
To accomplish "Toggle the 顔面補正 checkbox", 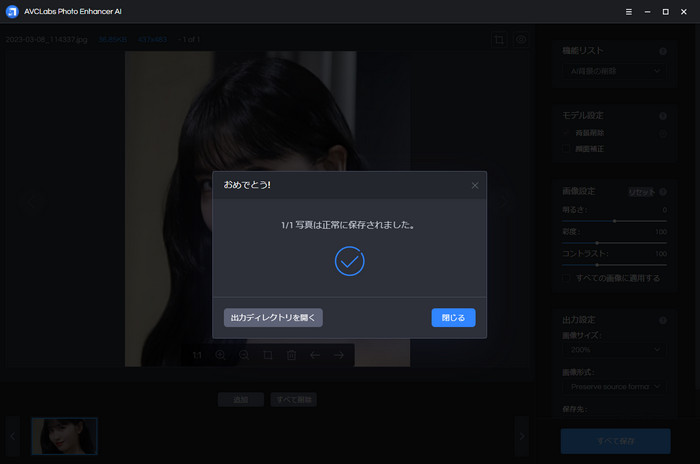I will 566,149.
